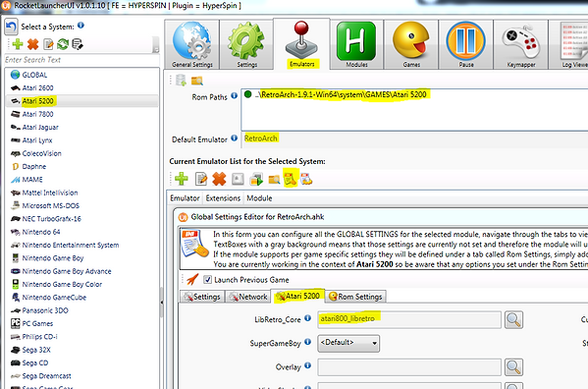Edit selected emulator in emulator list toolbar
Image resolution: width=588 pixels, height=389 pixels.
click(201, 179)
